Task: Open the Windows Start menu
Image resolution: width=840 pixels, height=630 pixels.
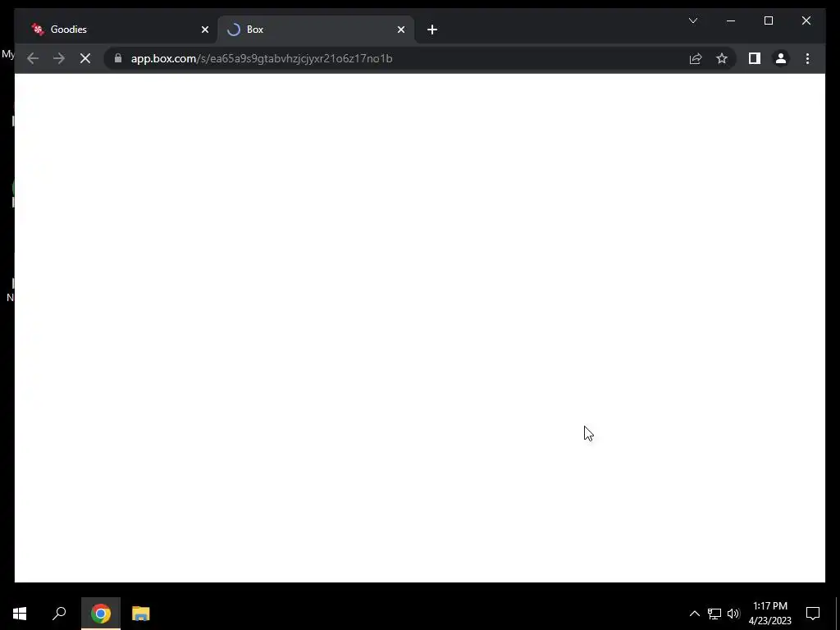Action: (20, 614)
